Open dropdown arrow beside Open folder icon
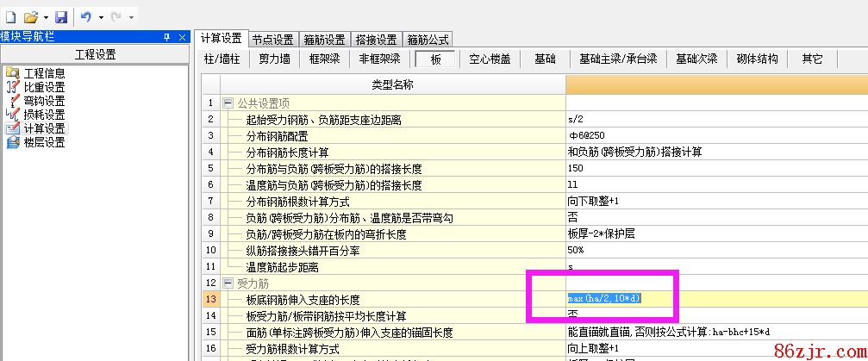 (x=45, y=17)
